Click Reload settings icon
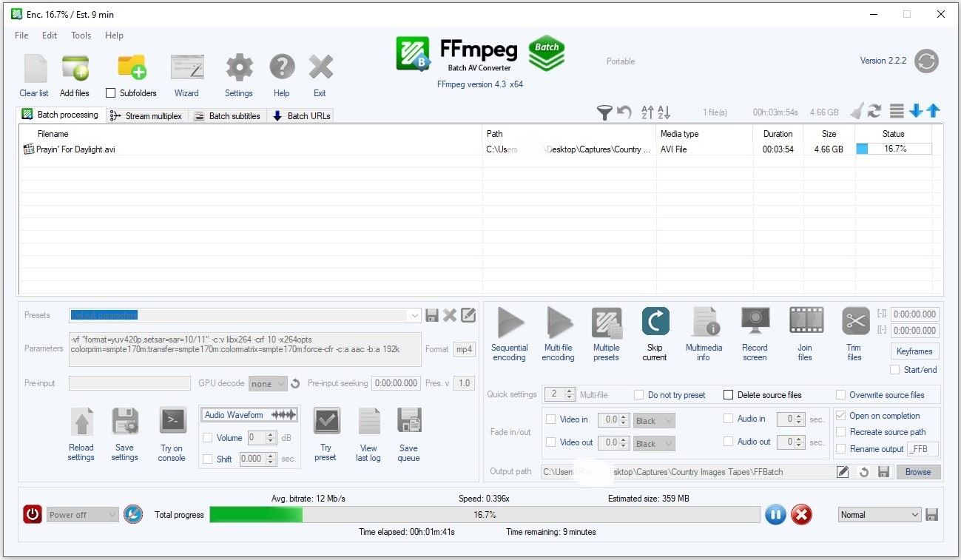The height and width of the screenshot is (560, 961). point(81,422)
